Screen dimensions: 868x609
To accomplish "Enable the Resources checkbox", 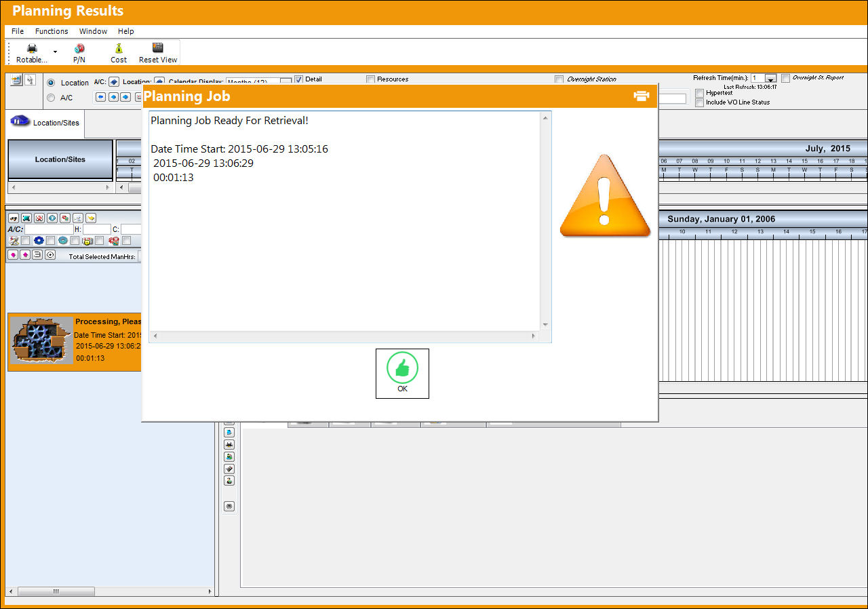I will (370, 79).
